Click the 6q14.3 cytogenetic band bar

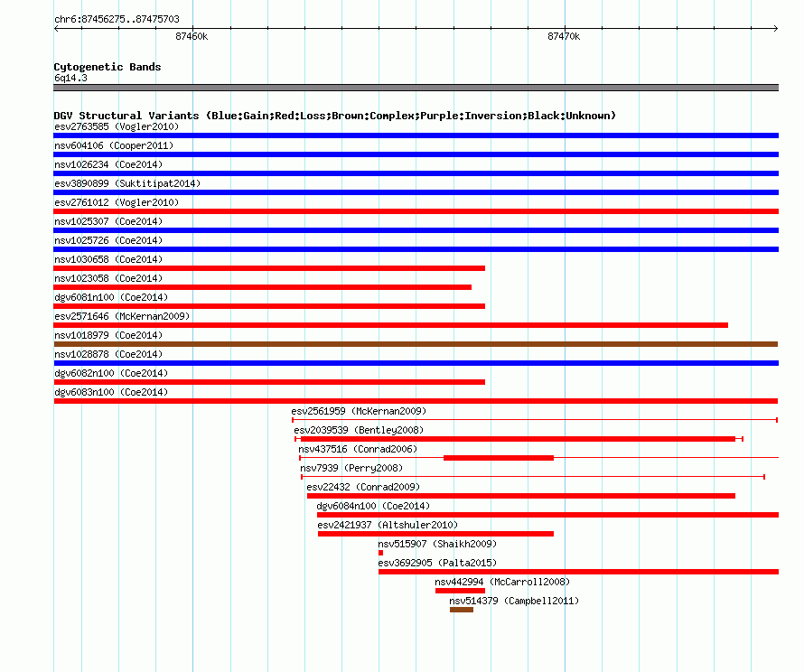click(416, 88)
